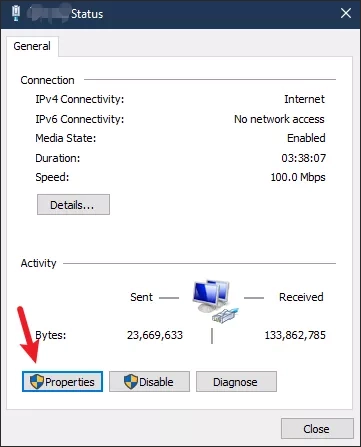Viewport: 361px width, 447px height.
Task: Click the received bytes count 133,862,785
Action: [x=295, y=335]
